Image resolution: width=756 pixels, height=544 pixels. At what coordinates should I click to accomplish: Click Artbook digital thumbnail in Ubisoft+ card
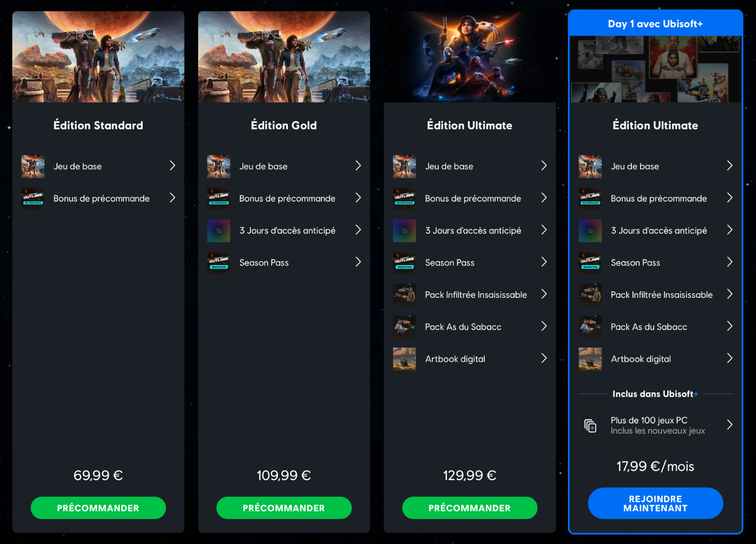590,359
